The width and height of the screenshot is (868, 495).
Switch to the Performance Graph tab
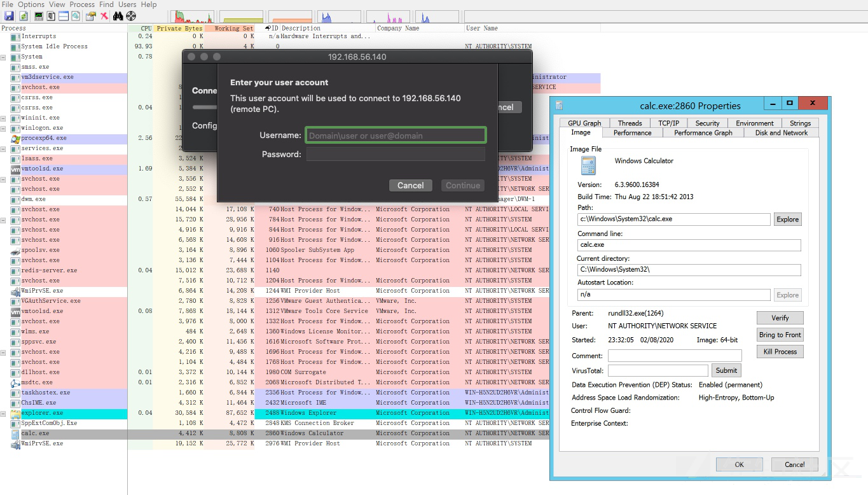click(703, 132)
